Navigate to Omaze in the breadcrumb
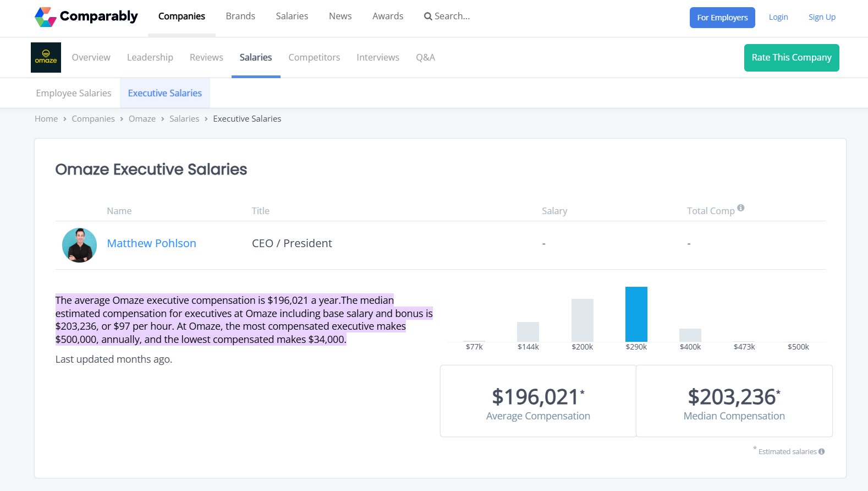This screenshot has height=491, width=868. pyautogui.click(x=142, y=119)
